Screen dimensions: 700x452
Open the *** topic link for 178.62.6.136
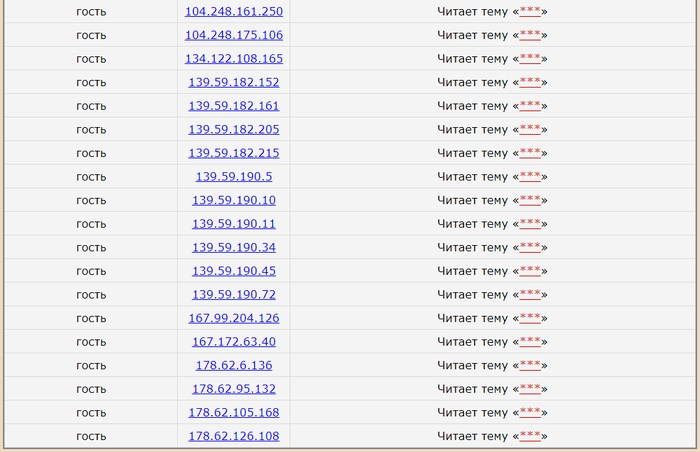pos(530,365)
